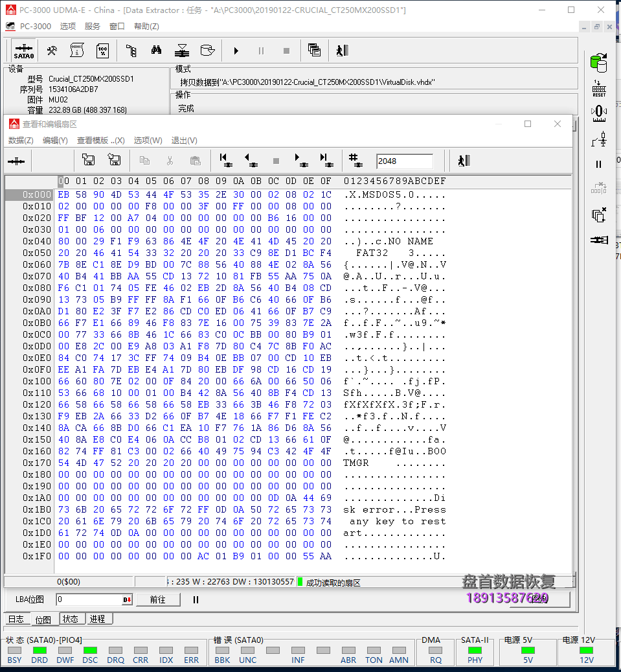Click the exit running man icon in main toolbar
This screenshot has height=672, width=621.
(x=342, y=51)
